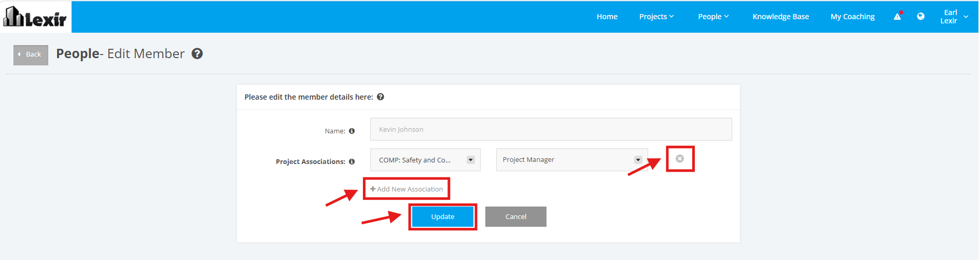Open My Coaching page
This screenshot has height=260, width=980.
pyautogui.click(x=852, y=17)
